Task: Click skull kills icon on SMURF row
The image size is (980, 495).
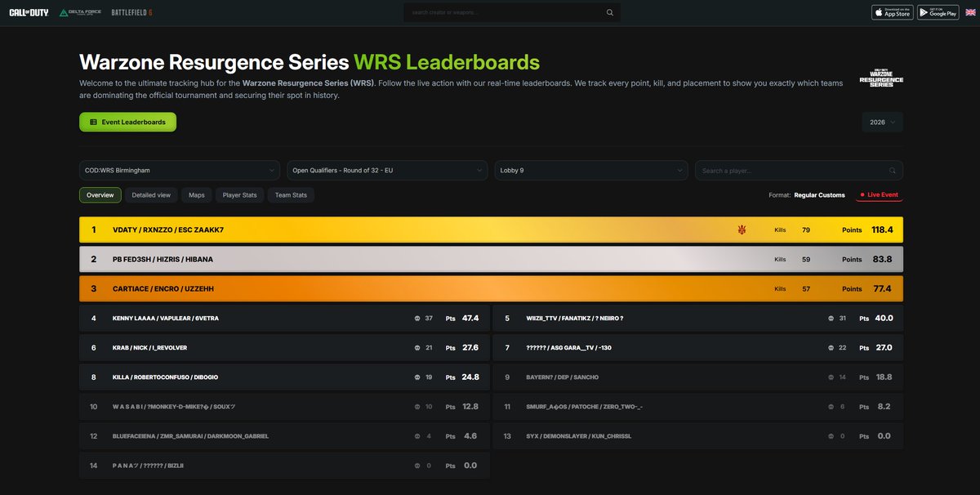Action: tap(831, 406)
